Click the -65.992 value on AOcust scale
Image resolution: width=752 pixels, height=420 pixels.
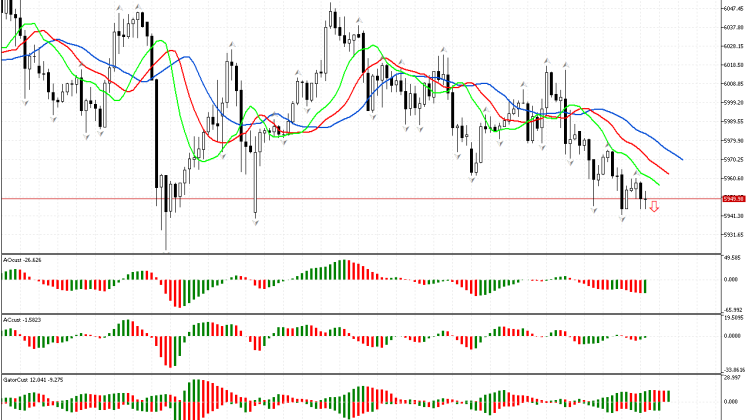click(733, 310)
